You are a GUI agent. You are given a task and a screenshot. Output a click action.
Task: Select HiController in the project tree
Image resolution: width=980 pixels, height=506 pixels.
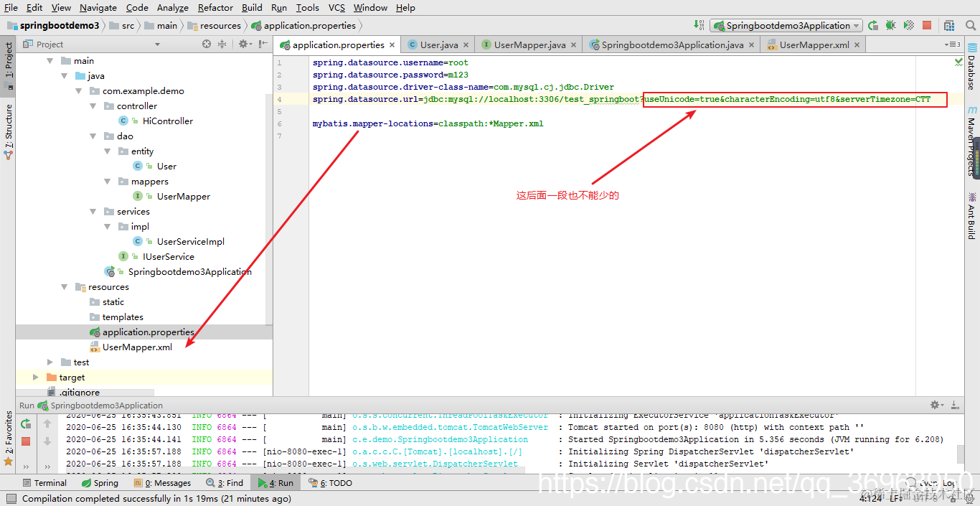point(167,121)
